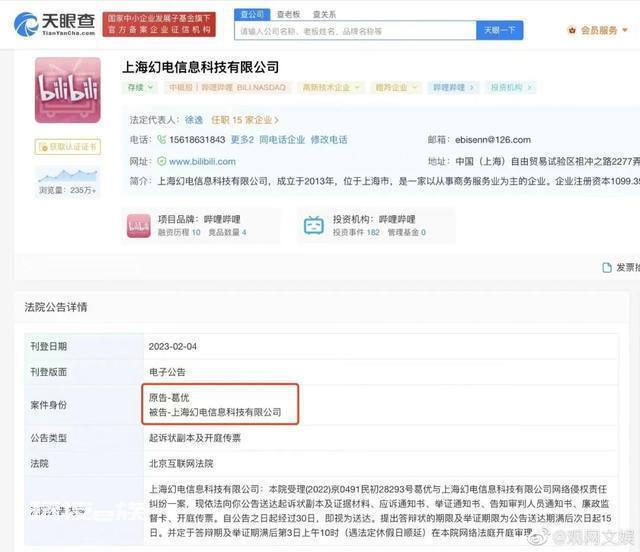
Task: Click the 案件身份 row label
Action: click(x=49, y=405)
